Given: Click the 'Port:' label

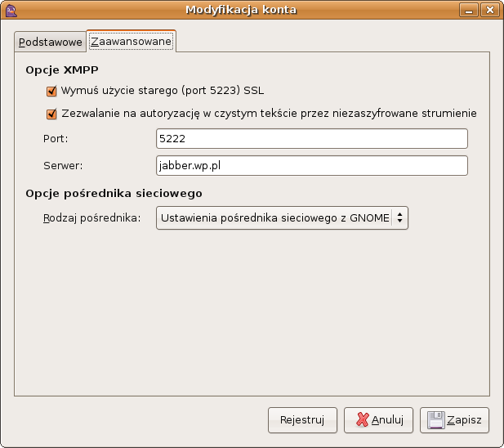Looking at the screenshot, I should pos(56,139).
